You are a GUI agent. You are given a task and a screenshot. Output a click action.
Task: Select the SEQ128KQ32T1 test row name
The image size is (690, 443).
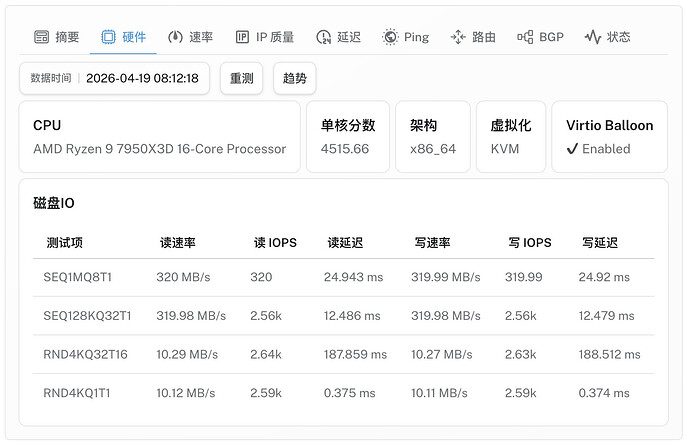click(87, 316)
